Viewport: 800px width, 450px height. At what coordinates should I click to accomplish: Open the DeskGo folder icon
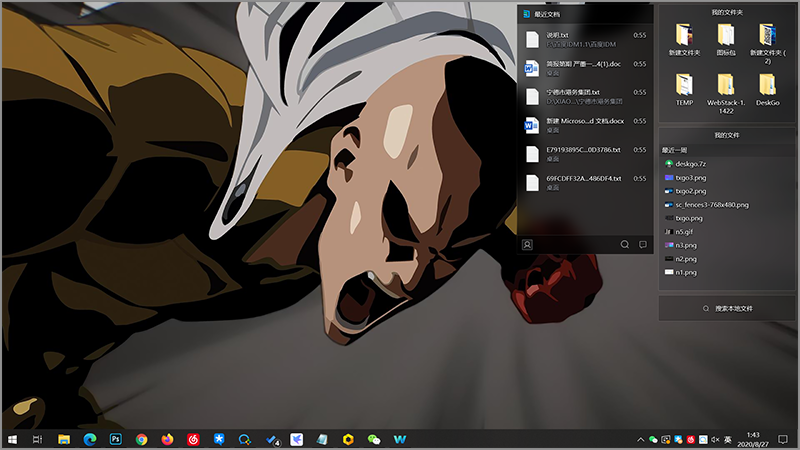tap(768, 85)
